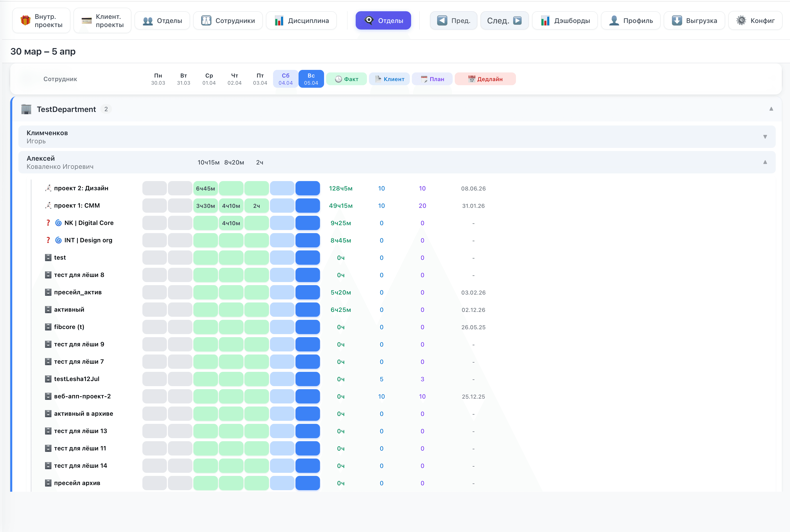Go to next week with След.
The height and width of the screenshot is (532, 790).
[x=504, y=21]
